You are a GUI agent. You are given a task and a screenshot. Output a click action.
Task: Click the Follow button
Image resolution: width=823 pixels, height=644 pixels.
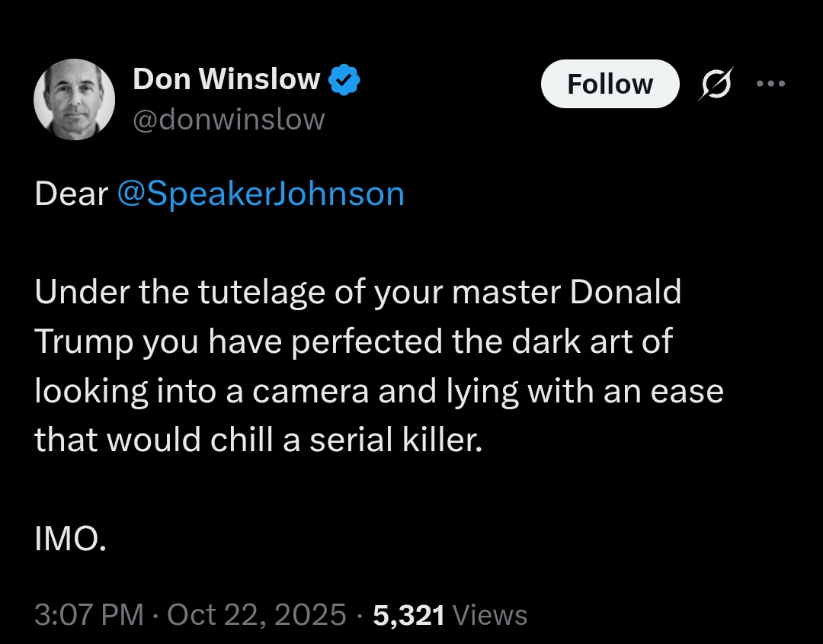(x=610, y=84)
